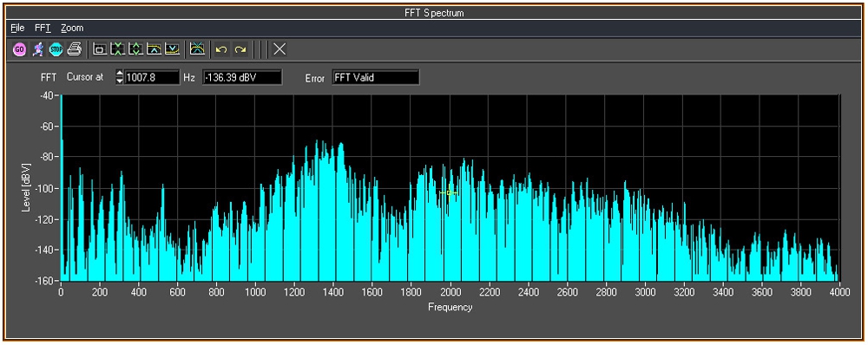Click the yellow cursor marker on the plot
The width and height of the screenshot is (868, 345).
(x=449, y=192)
